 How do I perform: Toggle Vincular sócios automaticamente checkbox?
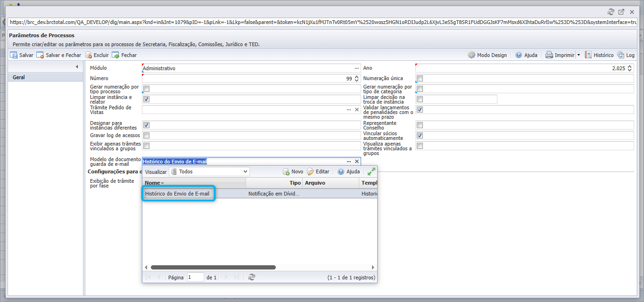click(x=420, y=136)
